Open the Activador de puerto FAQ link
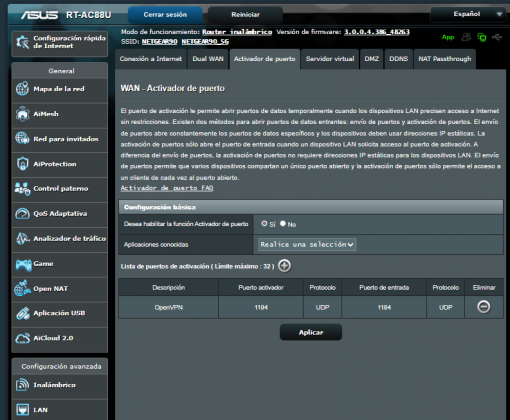This screenshot has height=420, width=510. (167, 188)
